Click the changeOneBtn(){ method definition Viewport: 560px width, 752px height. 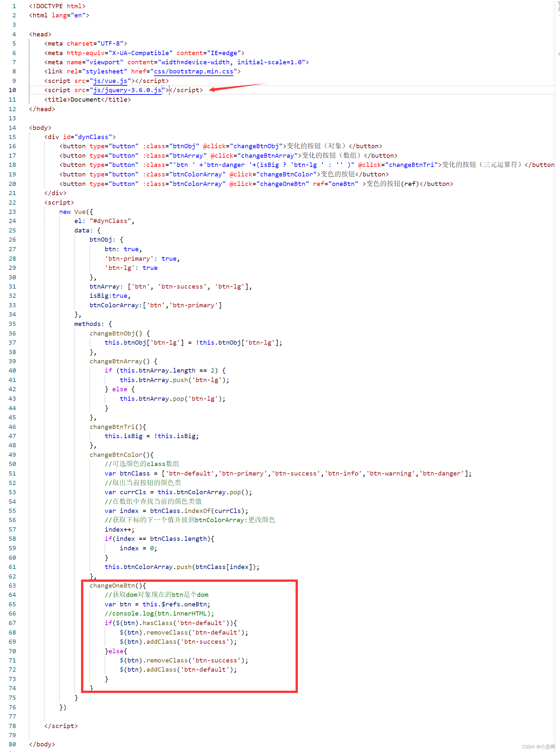118,586
